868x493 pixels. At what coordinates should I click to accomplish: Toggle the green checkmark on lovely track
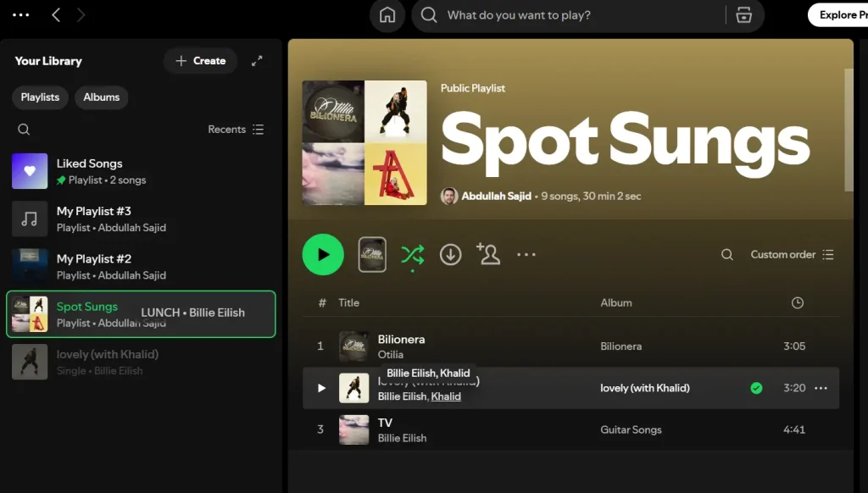point(755,387)
